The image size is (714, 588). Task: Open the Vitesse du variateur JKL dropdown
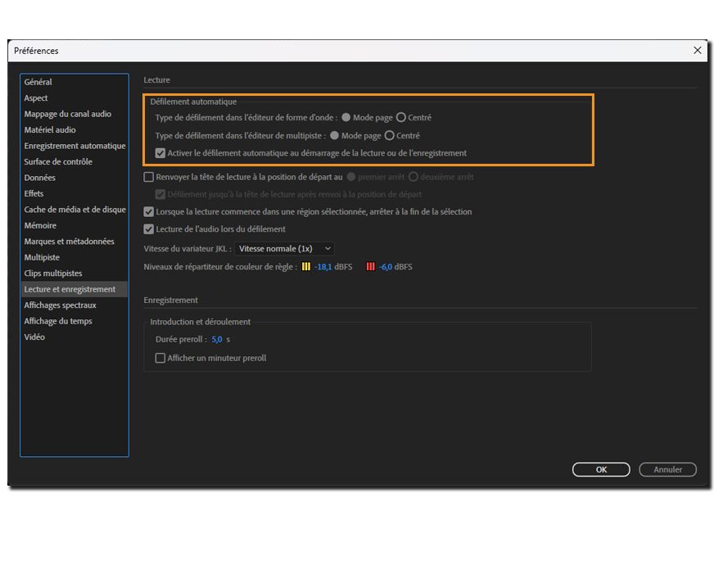tap(285, 249)
